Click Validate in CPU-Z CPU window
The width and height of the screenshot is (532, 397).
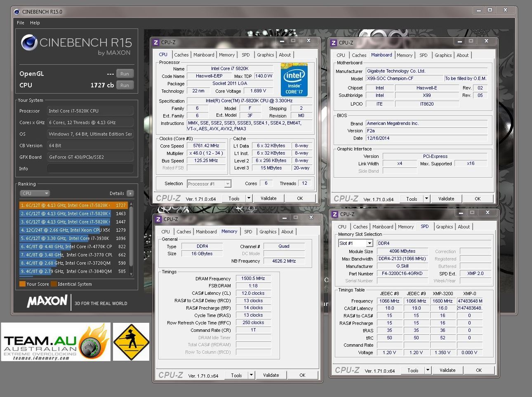(268, 198)
